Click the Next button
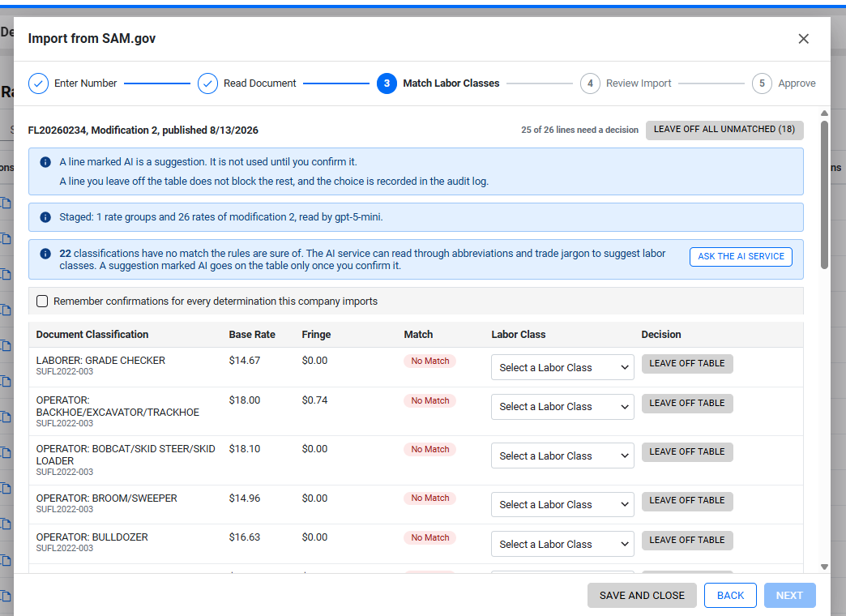Screen dimensions: 846x616 (x=789, y=596)
